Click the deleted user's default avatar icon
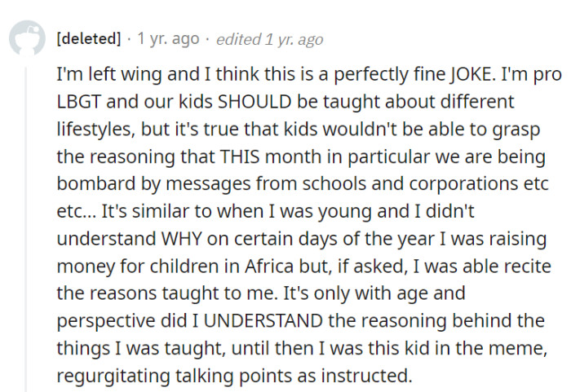Viewport: 571px width, 392px height. click(x=26, y=38)
